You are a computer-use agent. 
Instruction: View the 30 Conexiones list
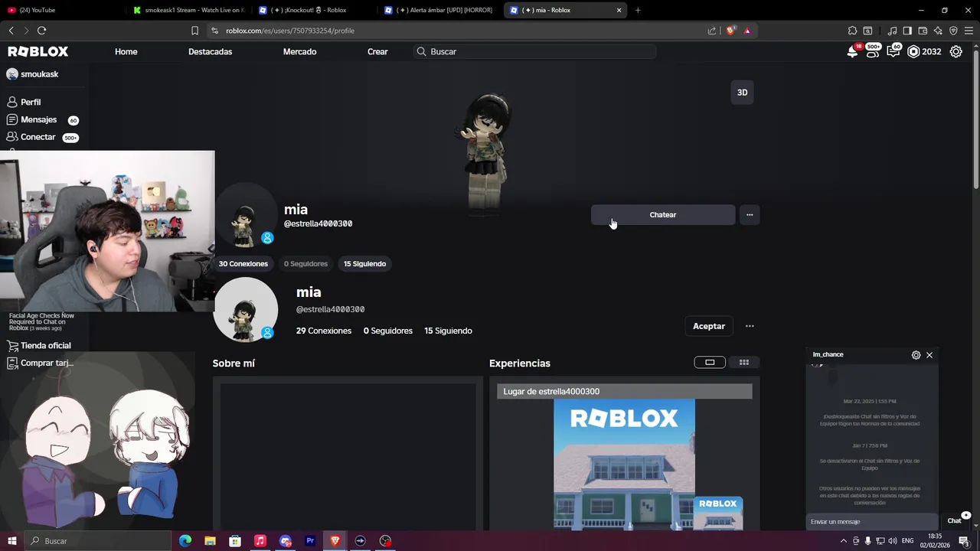pos(243,263)
